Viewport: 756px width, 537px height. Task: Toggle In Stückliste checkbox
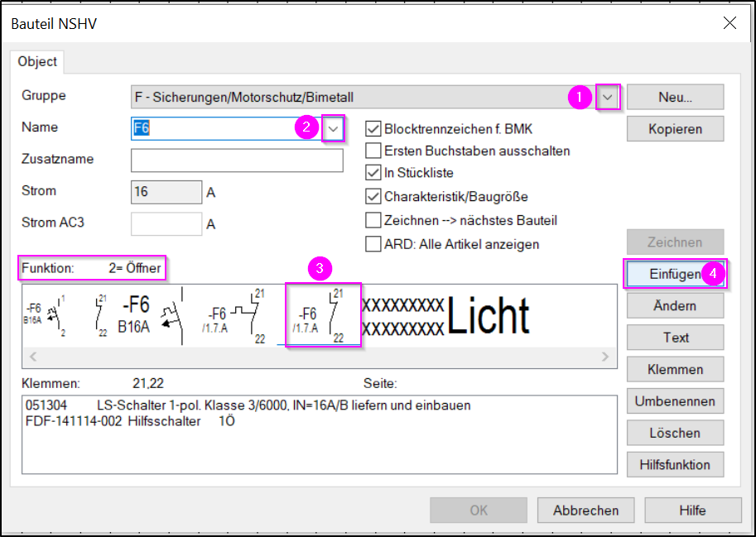[373, 172]
